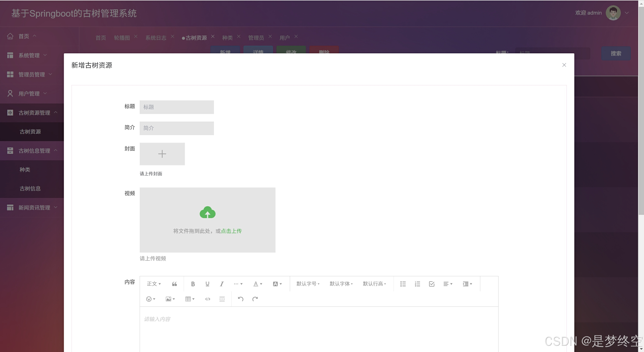The width and height of the screenshot is (644, 352).
Task: Expand 新闻资讯管理 in the sidebar
Action: (x=32, y=208)
